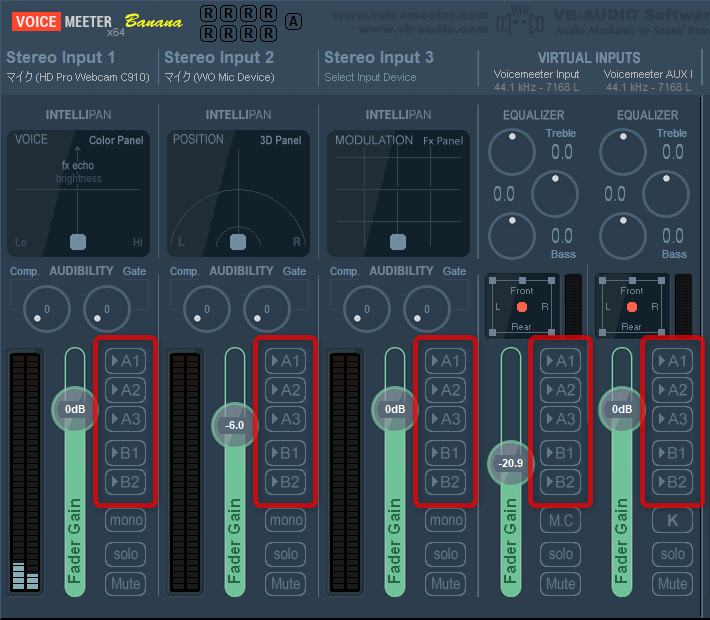
Task: Click the -6.0 fader knob on Stereo Input 2
Action: [x=235, y=425]
